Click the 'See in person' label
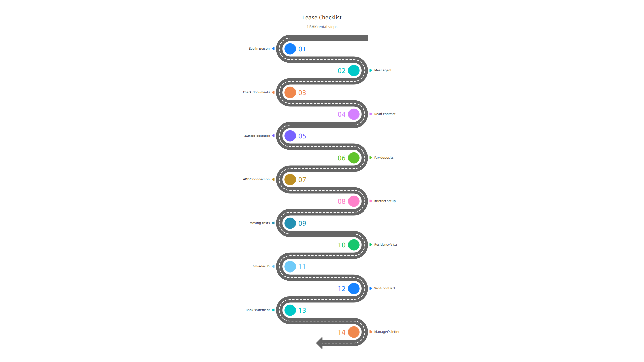The width and height of the screenshot is (644, 362). (x=259, y=49)
